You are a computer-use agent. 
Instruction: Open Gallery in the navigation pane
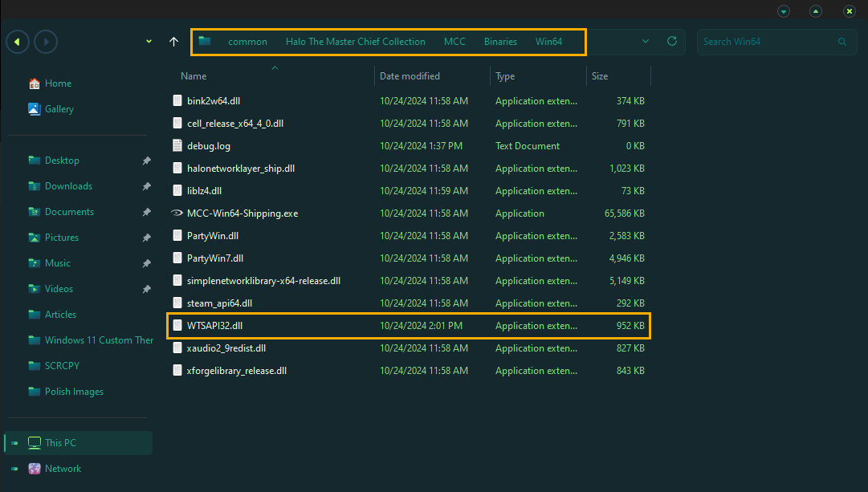59,109
